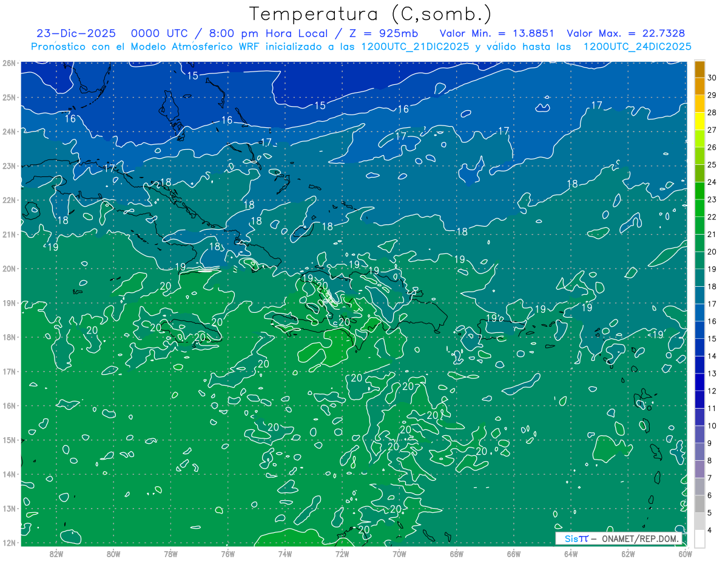Pick the purple legend swatch between 7 and 8
The width and height of the screenshot is (728, 562).
click(699, 469)
